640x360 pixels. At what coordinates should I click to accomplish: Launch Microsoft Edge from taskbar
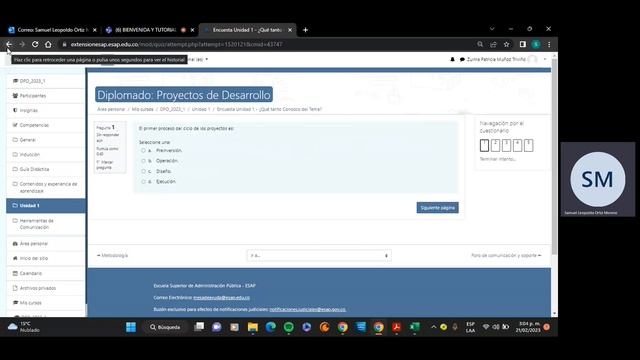pos(271,327)
